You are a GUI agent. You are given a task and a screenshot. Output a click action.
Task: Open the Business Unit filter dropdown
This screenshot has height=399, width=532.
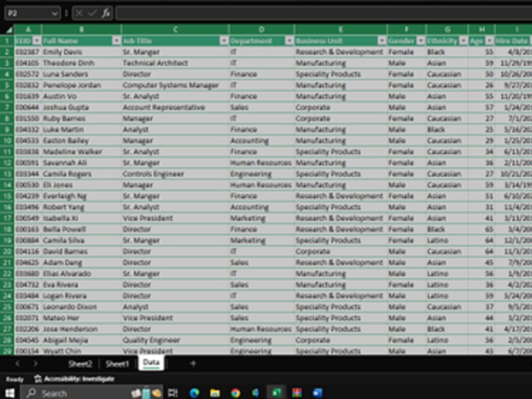[381, 41]
